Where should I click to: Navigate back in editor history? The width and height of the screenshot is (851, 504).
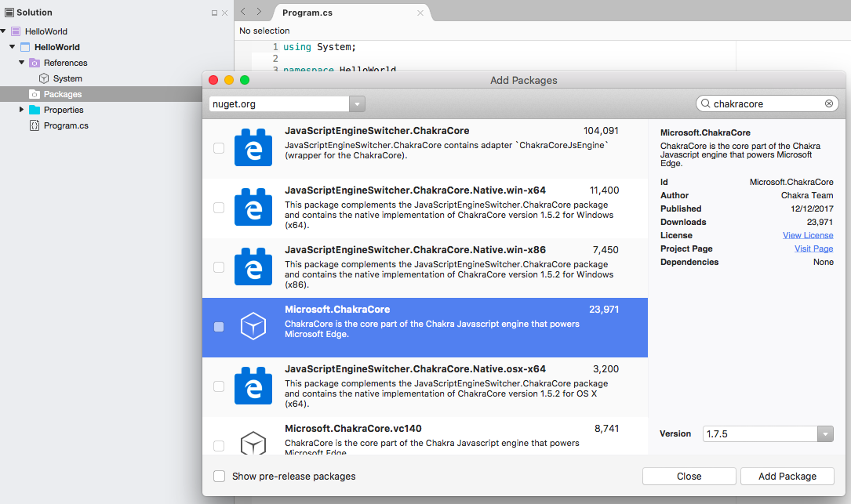pos(243,12)
